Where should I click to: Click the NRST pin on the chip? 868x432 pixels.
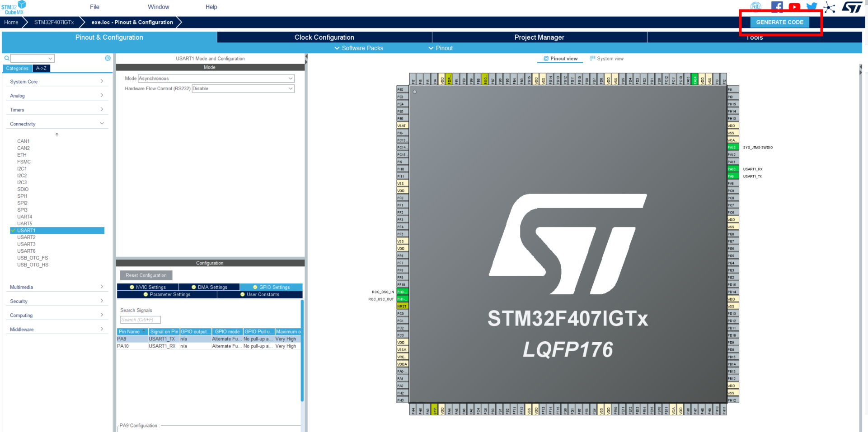pyautogui.click(x=402, y=306)
